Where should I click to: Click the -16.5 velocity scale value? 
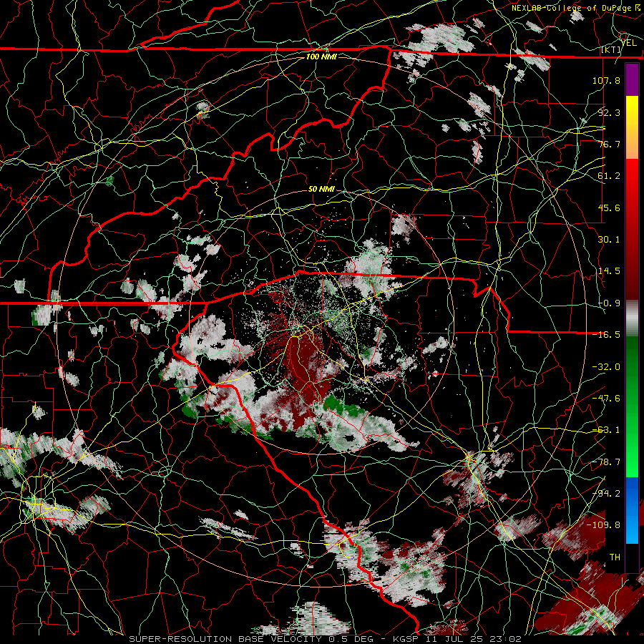606,335
